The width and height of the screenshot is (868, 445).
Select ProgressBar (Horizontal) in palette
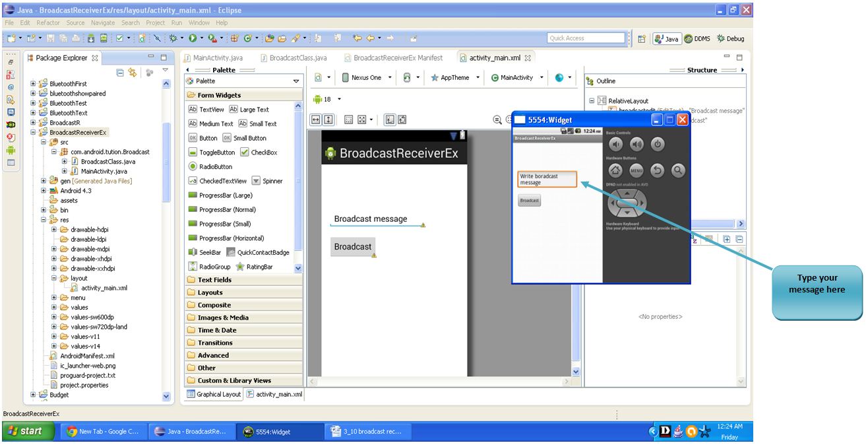[x=226, y=238]
